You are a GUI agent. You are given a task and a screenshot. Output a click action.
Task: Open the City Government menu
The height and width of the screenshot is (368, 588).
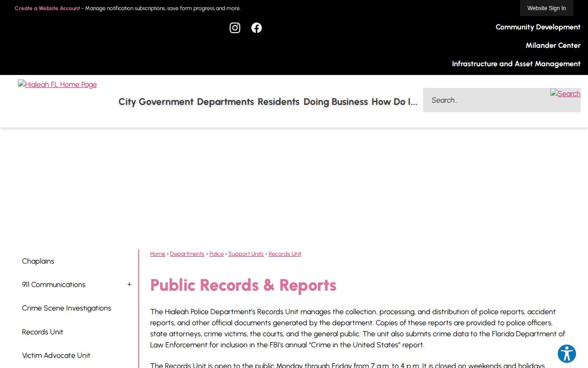[156, 102]
